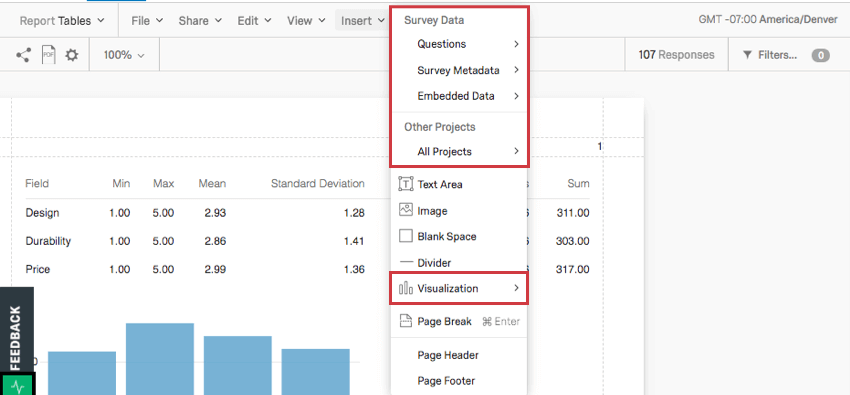Open the View menu
Screen dimensions: 850x395
tap(306, 21)
